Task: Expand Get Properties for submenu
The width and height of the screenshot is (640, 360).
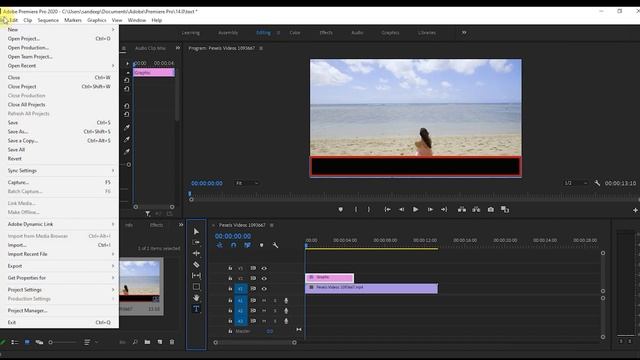Action: (x=60, y=278)
